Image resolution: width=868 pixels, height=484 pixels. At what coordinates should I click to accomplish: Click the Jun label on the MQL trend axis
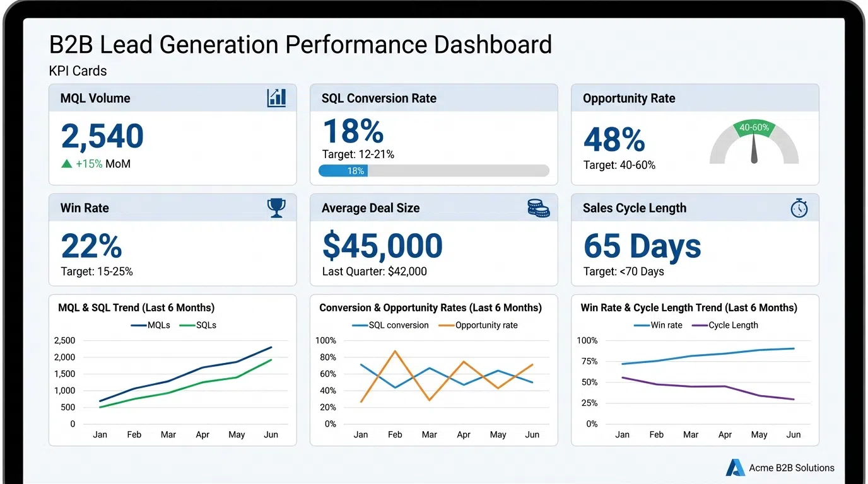pyautogui.click(x=271, y=434)
